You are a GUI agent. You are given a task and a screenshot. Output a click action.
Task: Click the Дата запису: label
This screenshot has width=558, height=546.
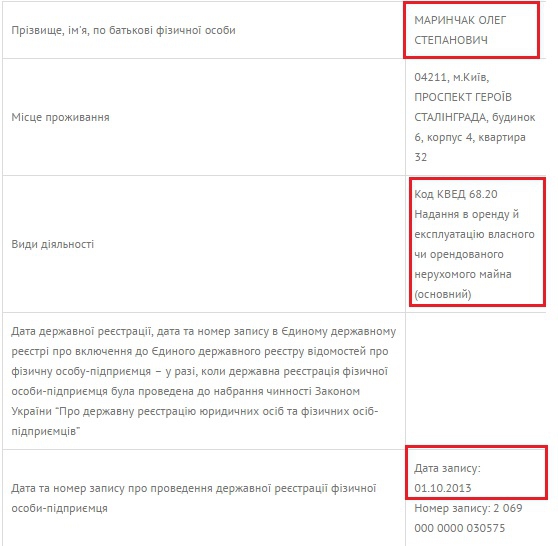447,468
